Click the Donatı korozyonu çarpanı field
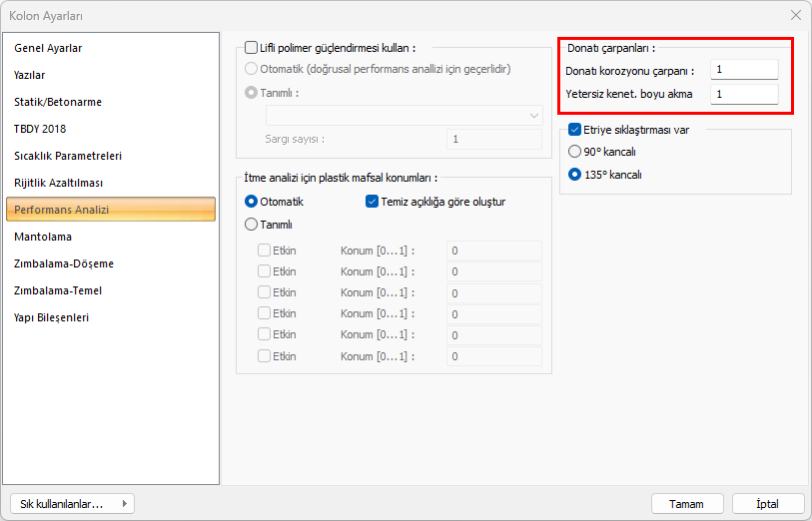 744,70
